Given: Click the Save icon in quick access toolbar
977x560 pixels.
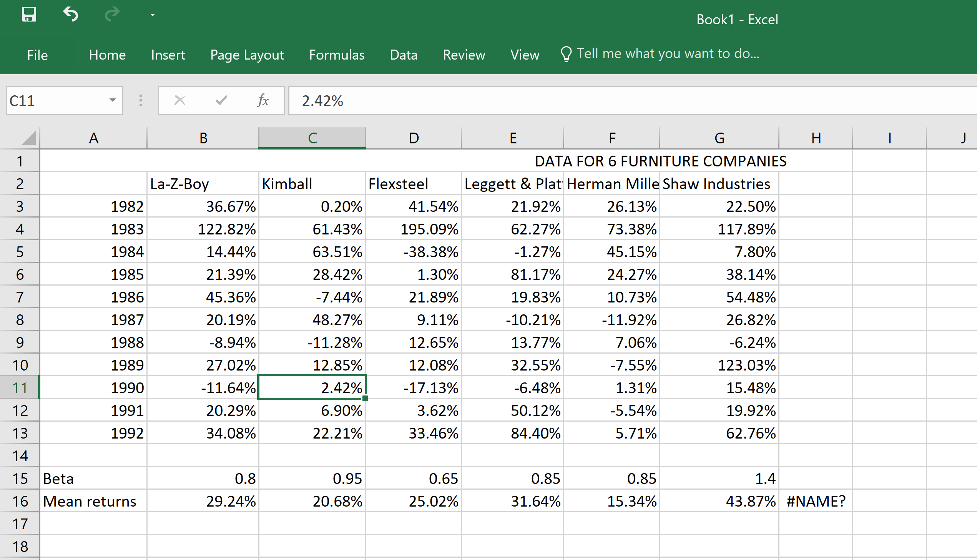Looking at the screenshot, I should tap(29, 15).
